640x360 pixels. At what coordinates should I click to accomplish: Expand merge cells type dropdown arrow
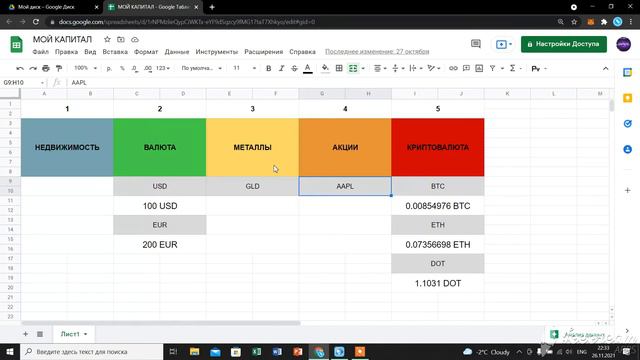[363, 69]
